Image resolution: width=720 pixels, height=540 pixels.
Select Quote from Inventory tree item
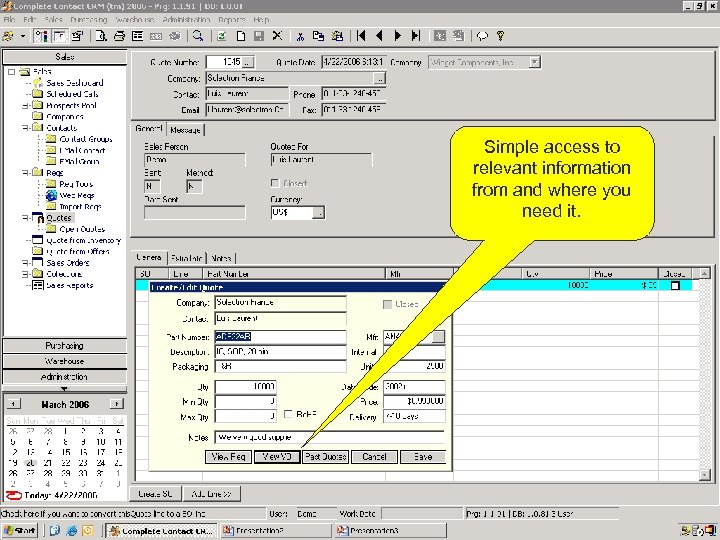pos(84,240)
